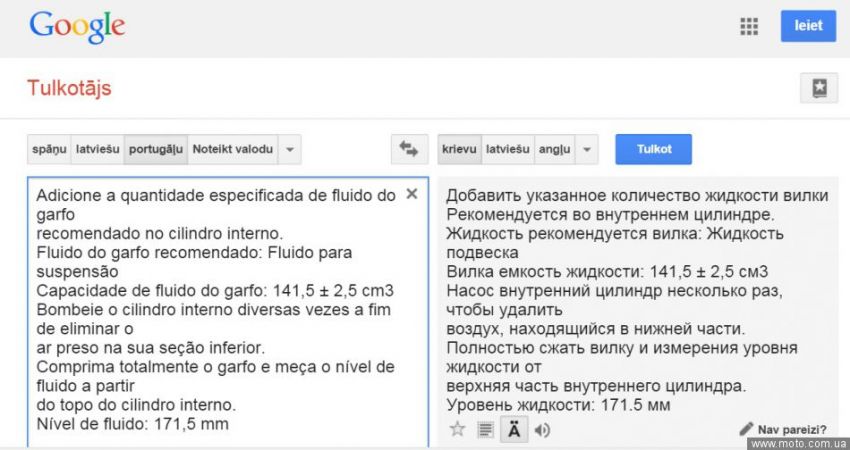Select latviešu as target language

[507, 149]
